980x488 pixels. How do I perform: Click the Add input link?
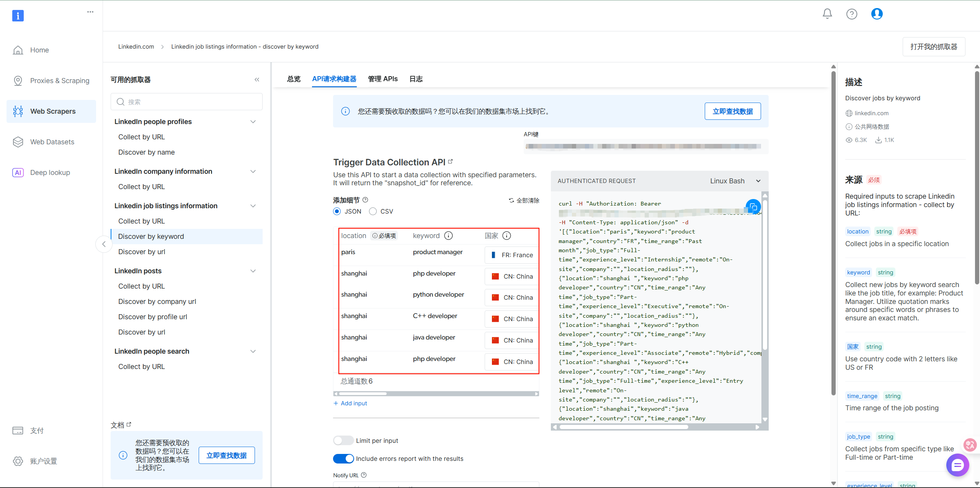click(x=350, y=403)
